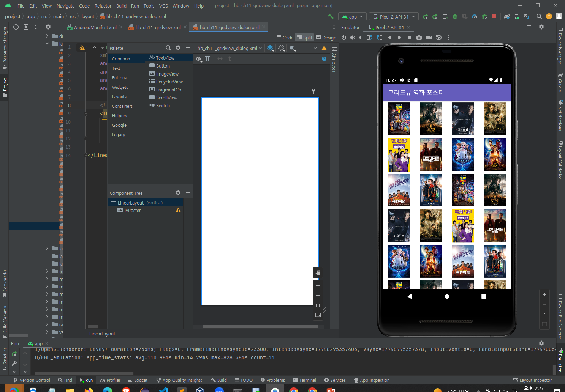Screen dimensions: 565x392
Task: Select ivPoster in Component Tree
Action: pyautogui.click(x=146, y=210)
